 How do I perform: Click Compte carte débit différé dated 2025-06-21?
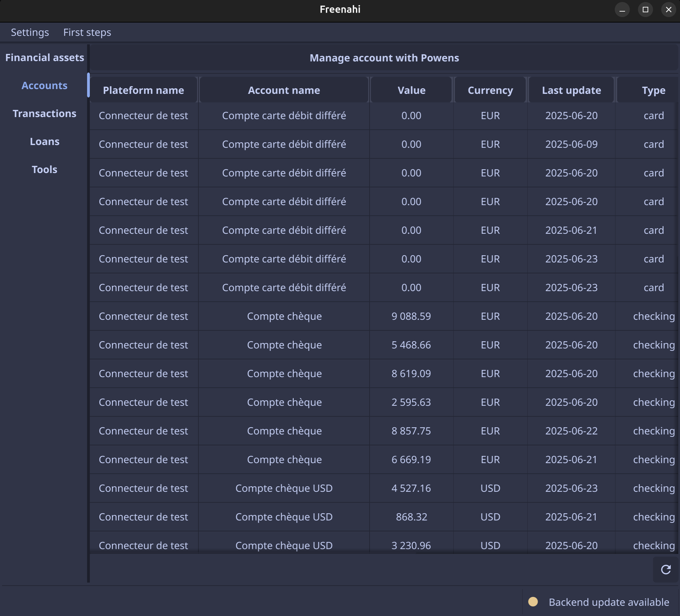click(x=284, y=230)
